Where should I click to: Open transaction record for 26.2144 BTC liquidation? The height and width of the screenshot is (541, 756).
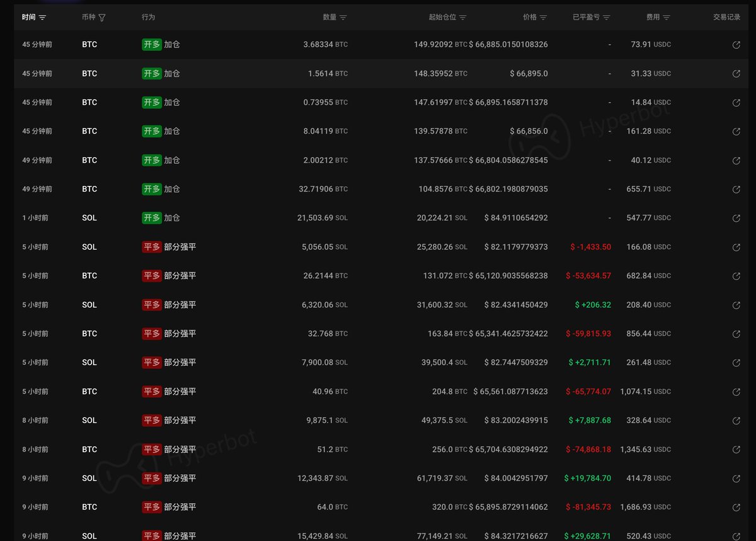736,276
